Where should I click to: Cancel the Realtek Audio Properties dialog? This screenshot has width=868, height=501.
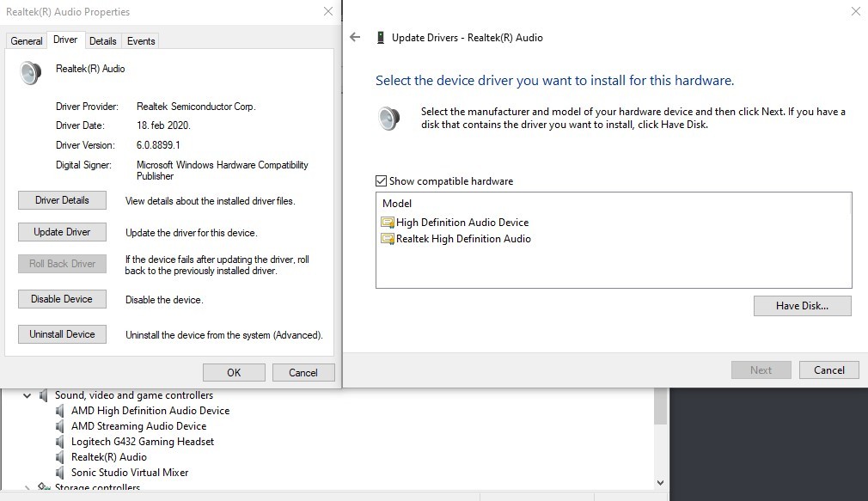(x=303, y=373)
